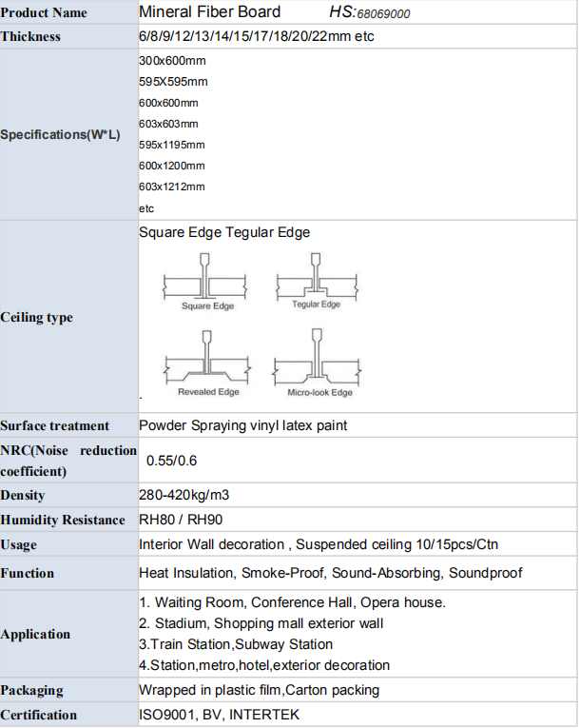Screen dimensions: 580x728
Task: Select the '600x600mm' specification
Action: 168,103
